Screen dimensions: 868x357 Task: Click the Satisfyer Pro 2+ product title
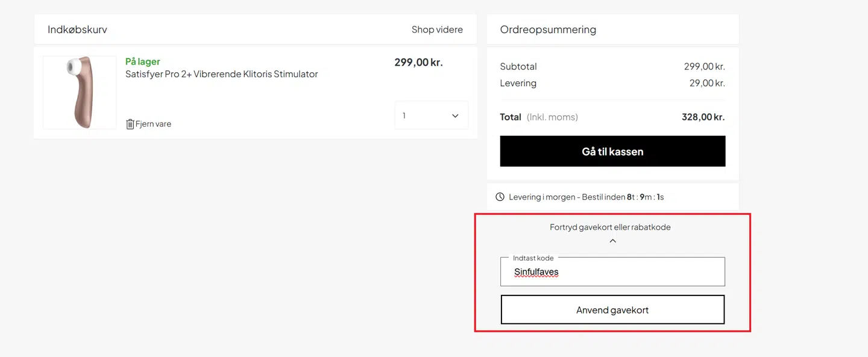[x=221, y=74]
